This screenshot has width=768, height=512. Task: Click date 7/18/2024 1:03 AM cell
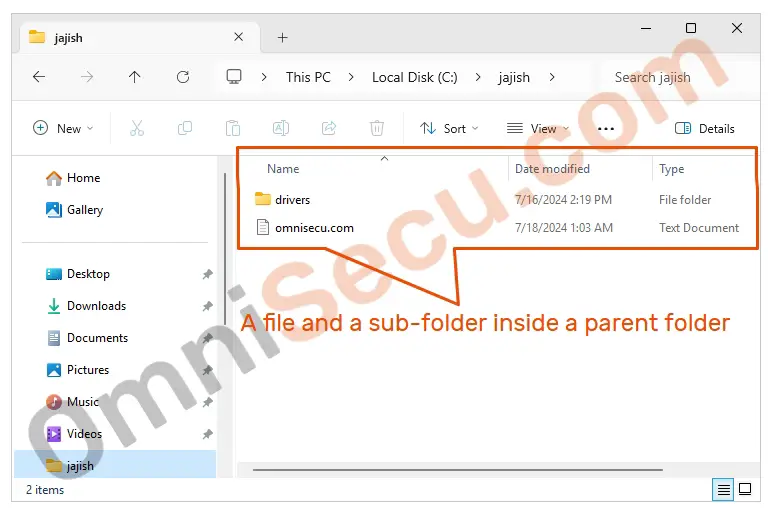coord(563,228)
